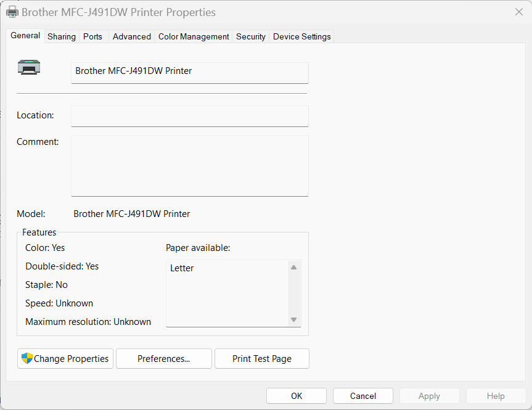Image resolution: width=532 pixels, height=410 pixels.
Task: Click the Features group label
Action: pos(39,232)
